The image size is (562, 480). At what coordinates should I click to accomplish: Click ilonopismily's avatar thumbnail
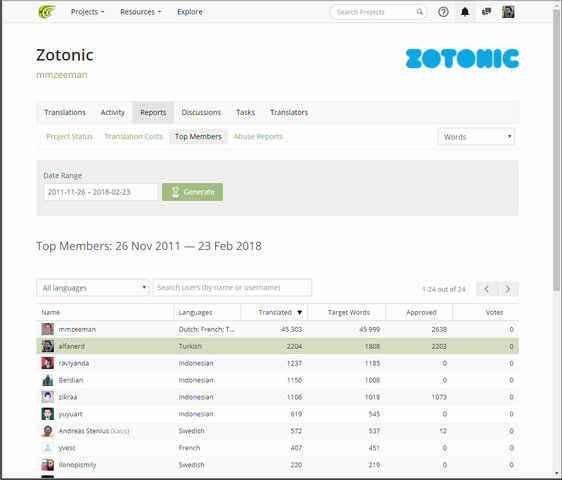(x=48, y=465)
